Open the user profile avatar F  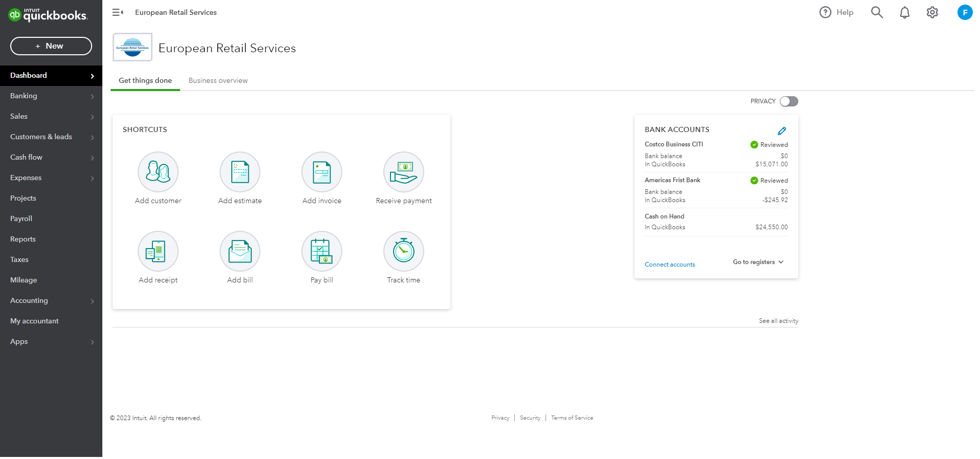click(x=965, y=12)
